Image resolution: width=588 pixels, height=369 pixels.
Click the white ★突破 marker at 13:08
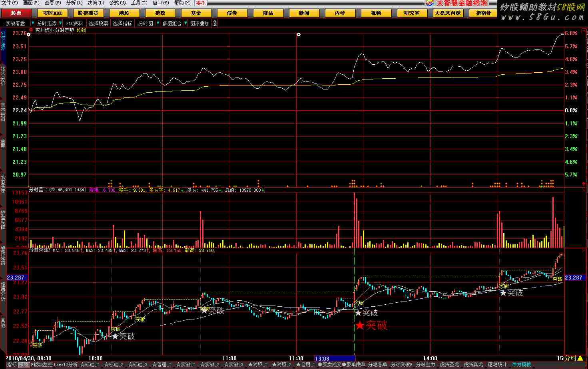pos(366,313)
